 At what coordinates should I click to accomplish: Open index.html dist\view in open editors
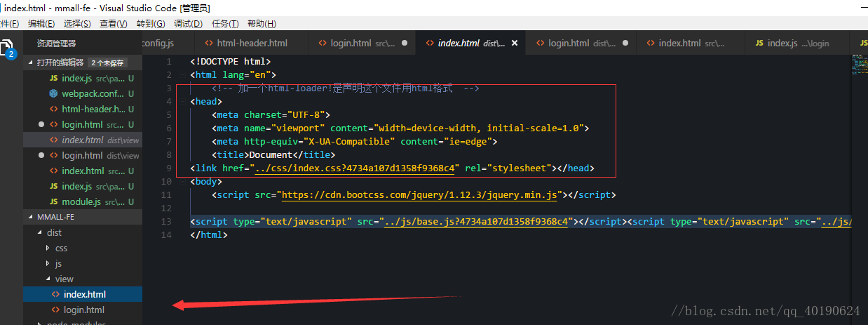tap(83, 140)
